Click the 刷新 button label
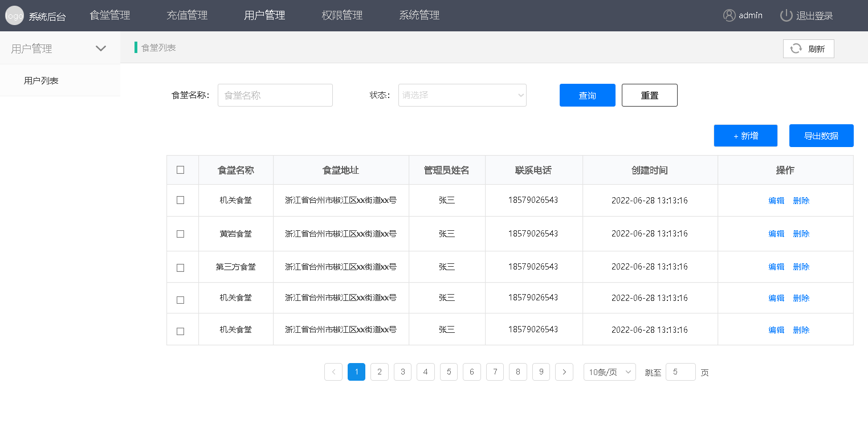Viewport: 868px width, 436px height. pos(816,49)
